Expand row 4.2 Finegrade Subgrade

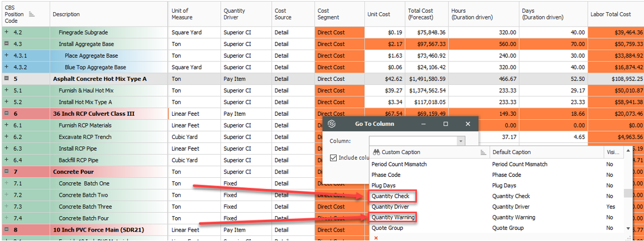tap(7, 32)
